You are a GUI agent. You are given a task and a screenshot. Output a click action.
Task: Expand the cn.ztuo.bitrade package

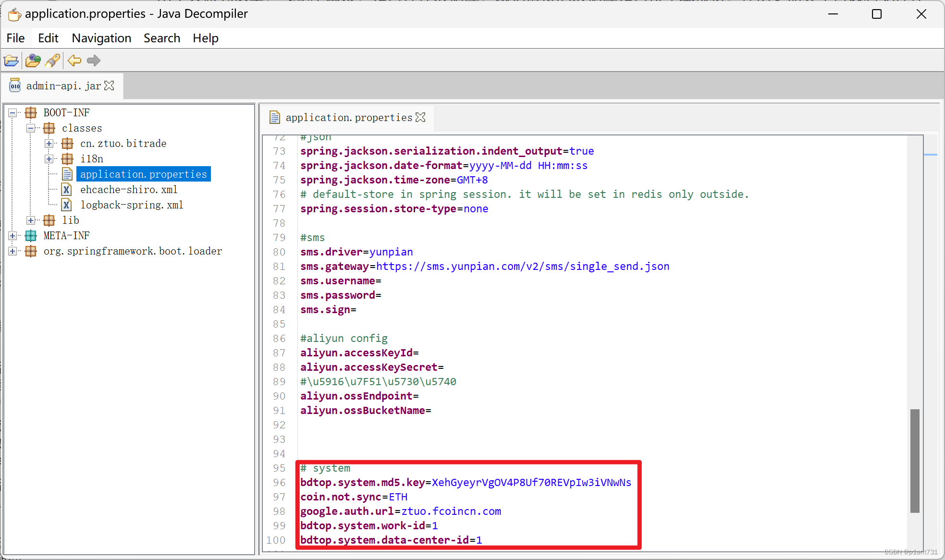click(x=49, y=144)
